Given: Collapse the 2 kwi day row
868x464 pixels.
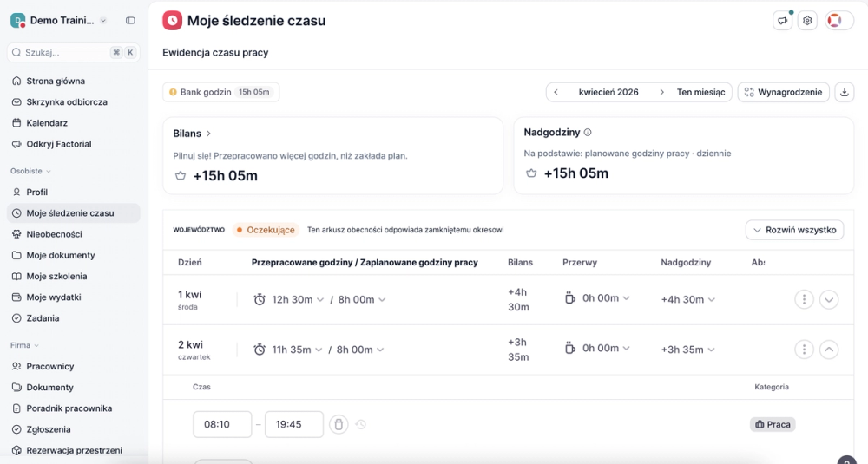Looking at the screenshot, I should point(829,350).
